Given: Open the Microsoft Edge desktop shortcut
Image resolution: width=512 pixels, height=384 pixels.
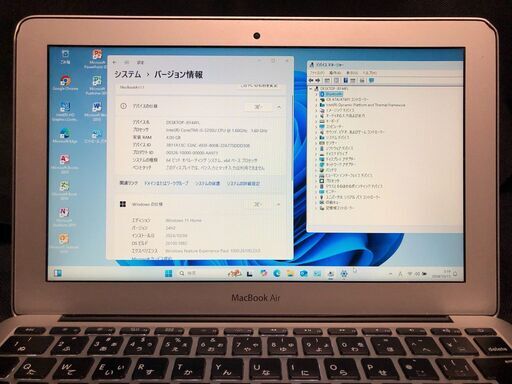Looking at the screenshot, I should click(x=65, y=136).
